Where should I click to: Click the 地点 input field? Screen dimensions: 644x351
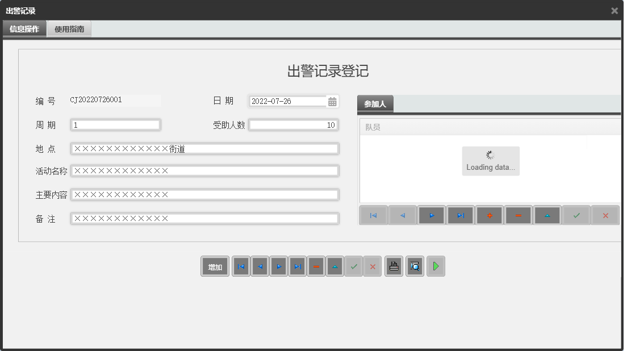tap(204, 149)
